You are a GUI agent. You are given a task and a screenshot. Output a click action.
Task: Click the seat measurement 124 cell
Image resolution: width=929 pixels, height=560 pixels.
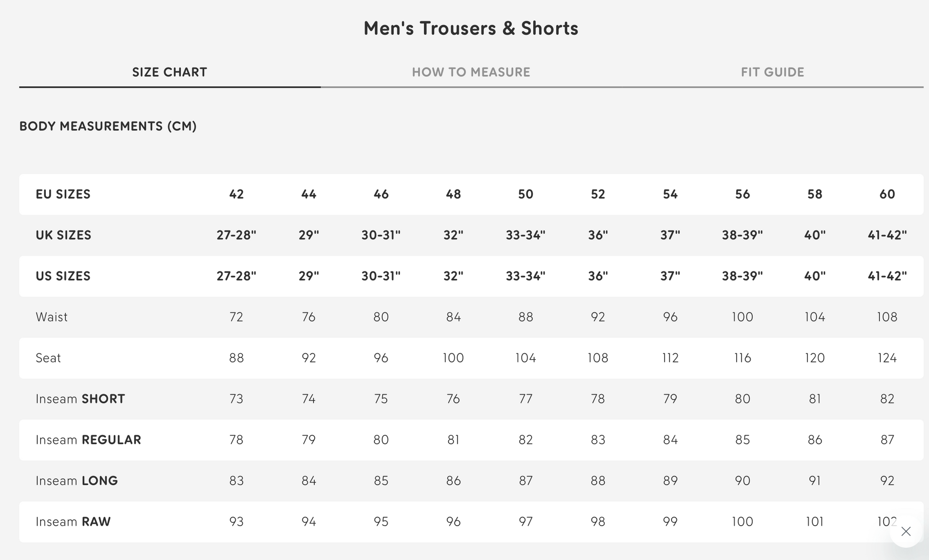pos(887,358)
